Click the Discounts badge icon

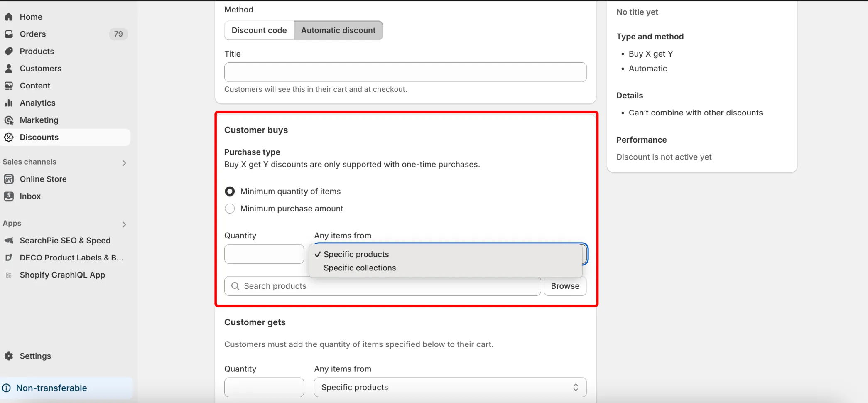coord(9,137)
